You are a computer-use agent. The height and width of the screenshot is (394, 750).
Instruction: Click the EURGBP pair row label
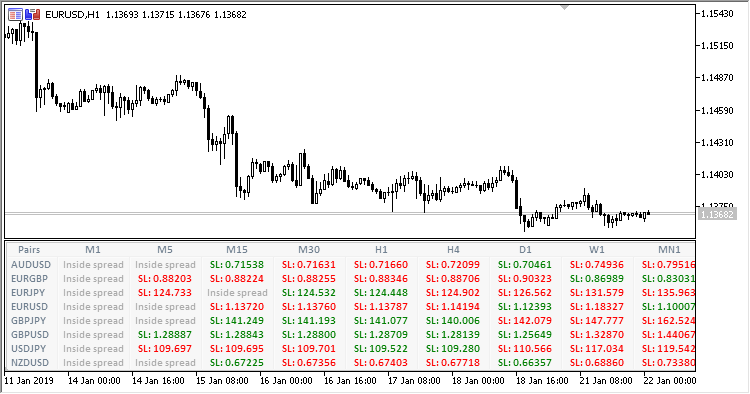tap(30, 278)
